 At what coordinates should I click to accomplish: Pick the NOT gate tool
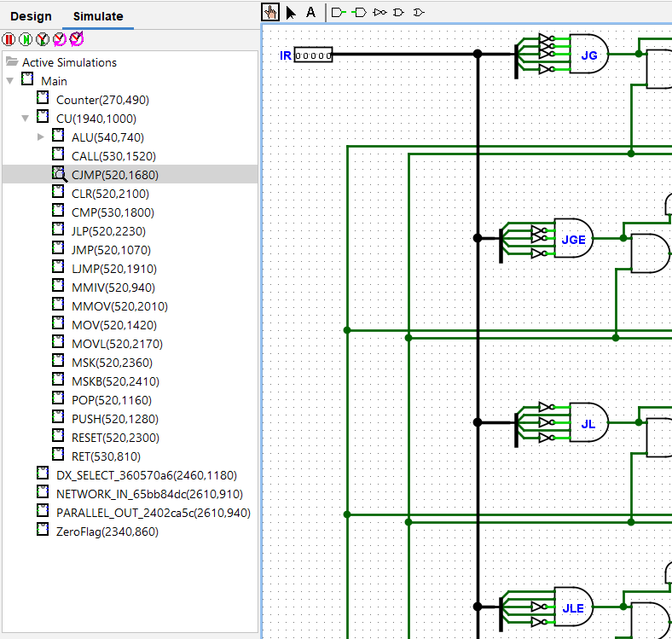(x=379, y=12)
